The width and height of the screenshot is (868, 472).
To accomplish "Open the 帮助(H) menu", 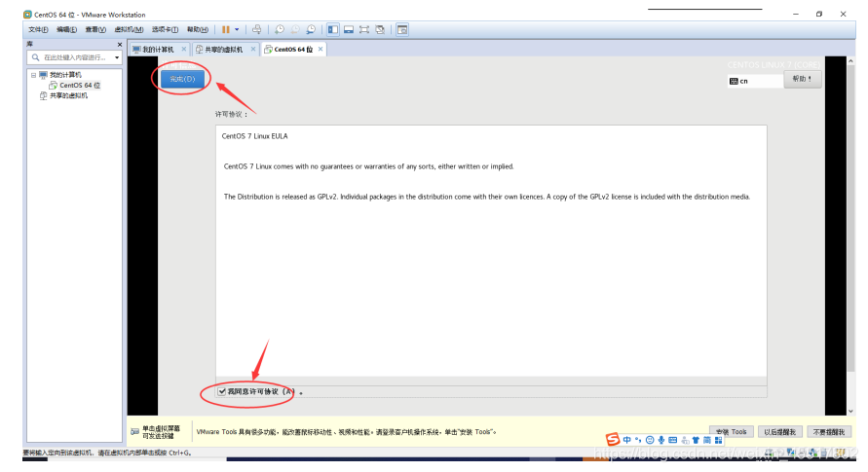I will pyautogui.click(x=197, y=30).
